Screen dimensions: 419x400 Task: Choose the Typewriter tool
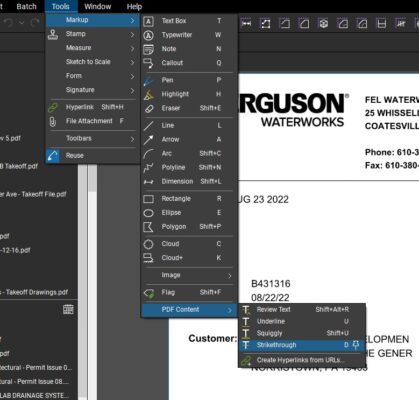coord(189,35)
